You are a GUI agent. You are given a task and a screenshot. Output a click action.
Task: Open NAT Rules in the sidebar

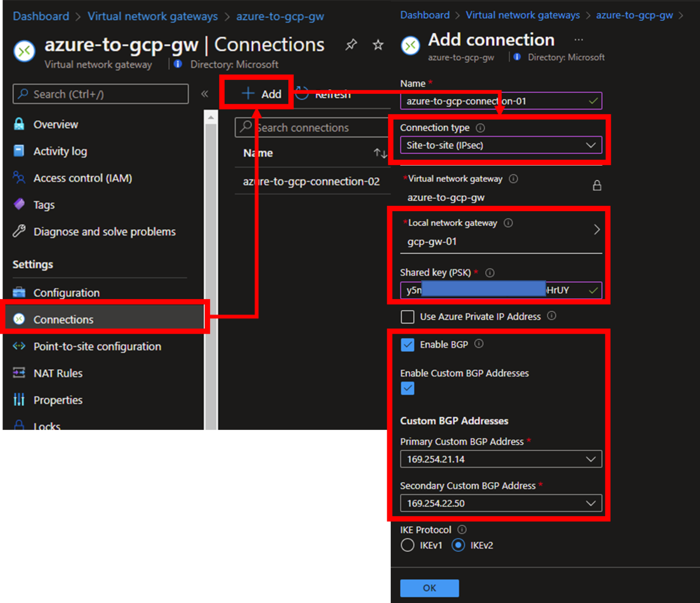(x=58, y=373)
